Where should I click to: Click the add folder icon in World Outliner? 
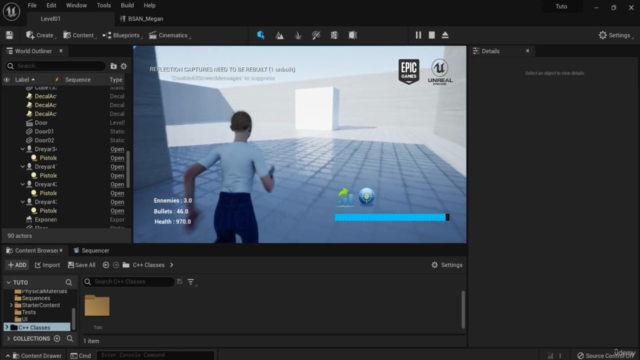[x=113, y=66]
